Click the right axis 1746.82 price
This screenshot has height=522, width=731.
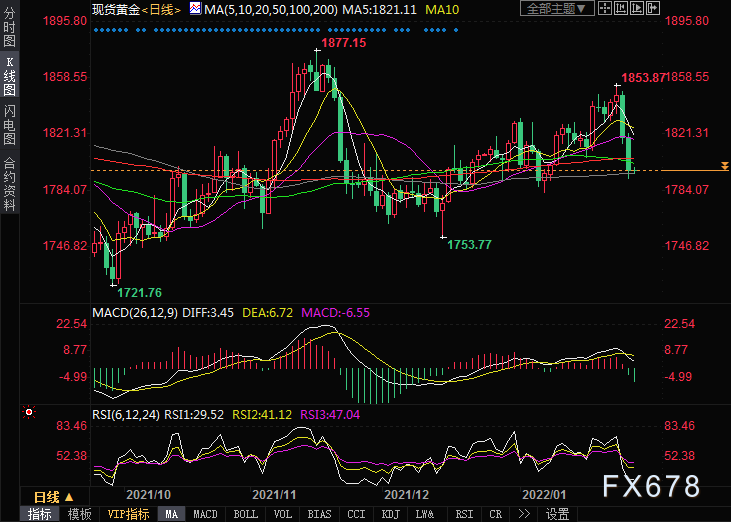(687, 246)
